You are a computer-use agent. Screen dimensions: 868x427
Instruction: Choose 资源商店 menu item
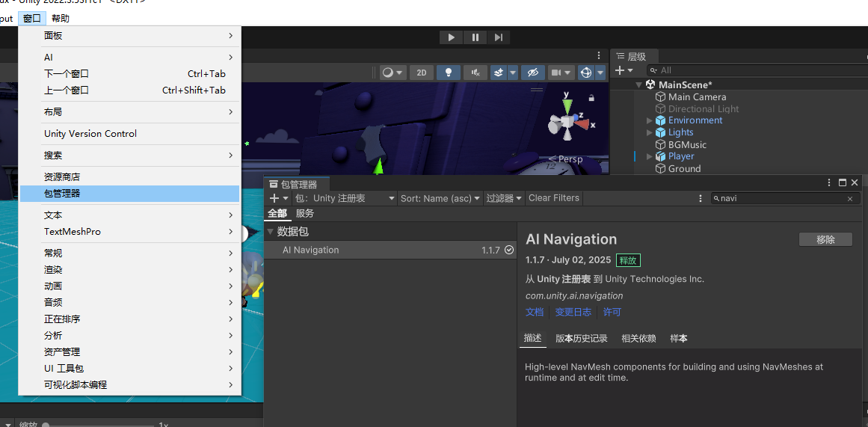tap(130, 177)
